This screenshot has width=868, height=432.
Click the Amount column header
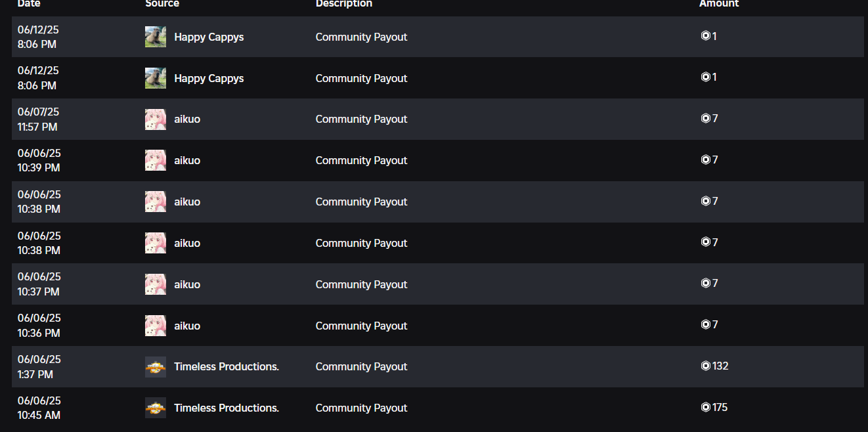click(x=719, y=4)
